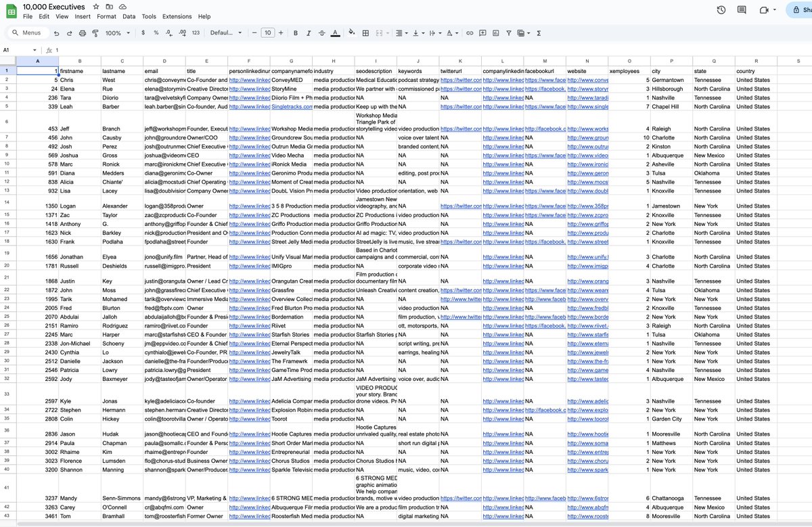This screenshot has height=527, width=812.
Task: Print the spreadsheet using printer icon
Action: [83, 32]
